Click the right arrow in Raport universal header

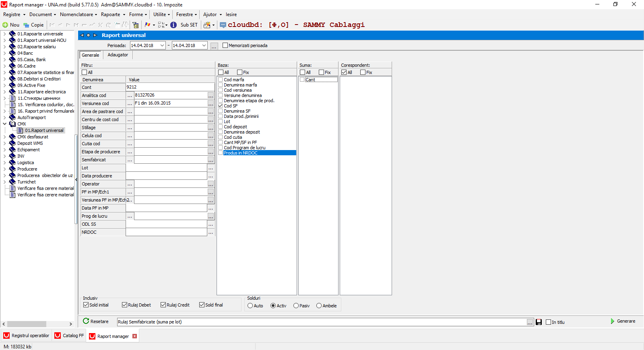click(95, 35)
